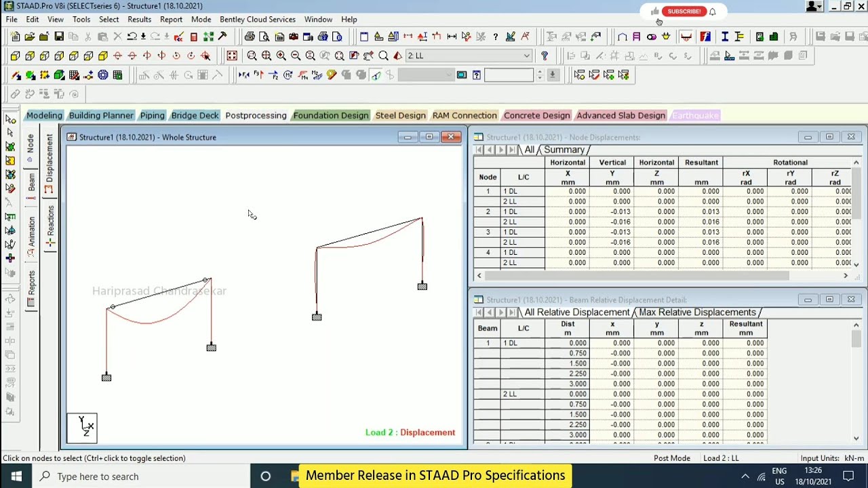Click the Undo arrow icon
Viewport: 868px width, 488px height.
[x=132, y=37]
